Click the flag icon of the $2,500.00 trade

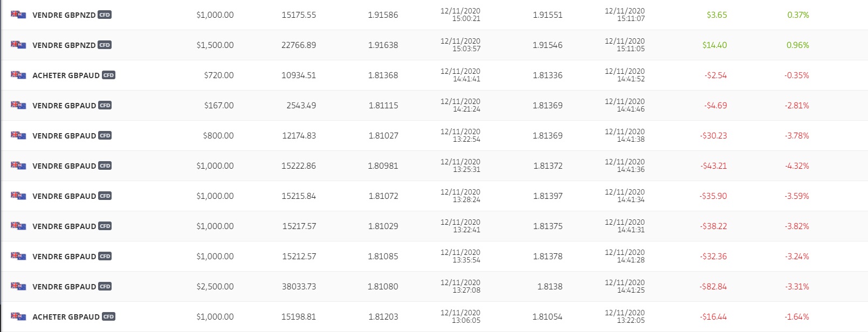(18, 286)
